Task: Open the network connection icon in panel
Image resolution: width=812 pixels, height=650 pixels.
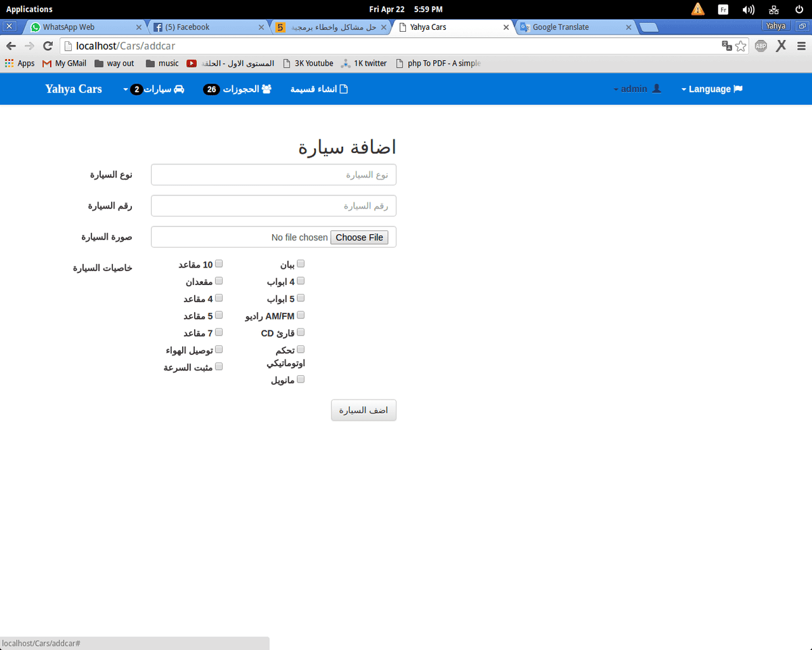Action: pos(774,9)
